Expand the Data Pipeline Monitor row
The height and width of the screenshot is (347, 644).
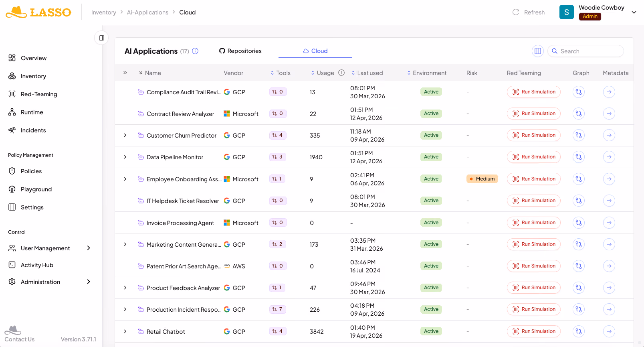pyautogui.click(x=125, y=157)
